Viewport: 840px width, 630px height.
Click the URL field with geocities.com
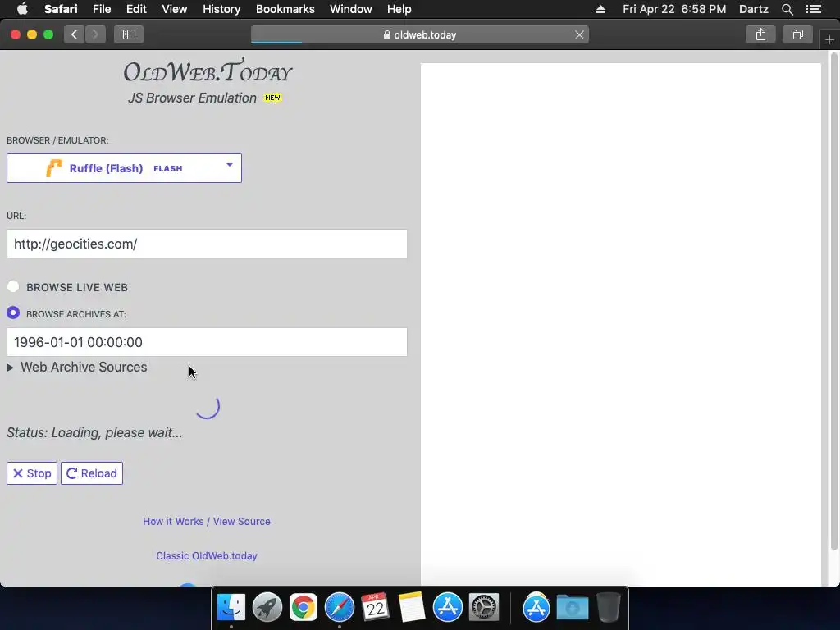207,244
